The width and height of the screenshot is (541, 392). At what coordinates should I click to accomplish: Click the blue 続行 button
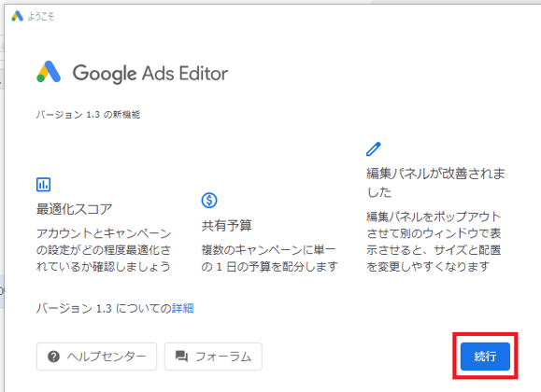(x=485, y=357)
